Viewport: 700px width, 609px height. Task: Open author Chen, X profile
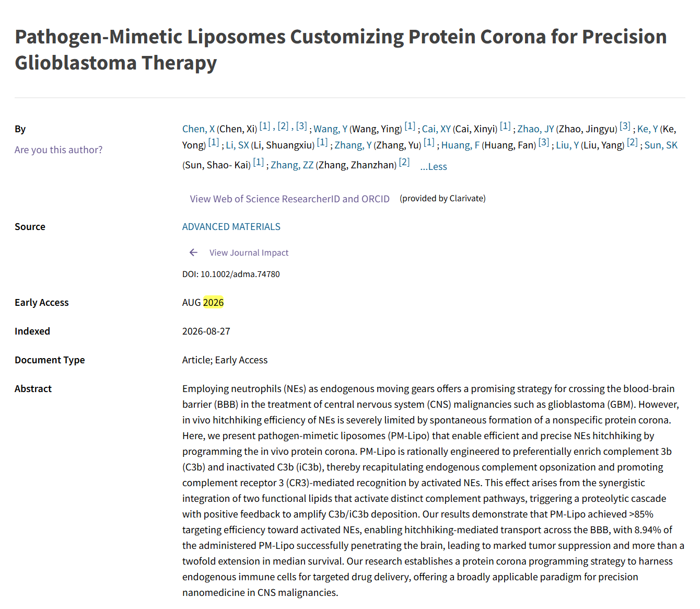[199, 129]
